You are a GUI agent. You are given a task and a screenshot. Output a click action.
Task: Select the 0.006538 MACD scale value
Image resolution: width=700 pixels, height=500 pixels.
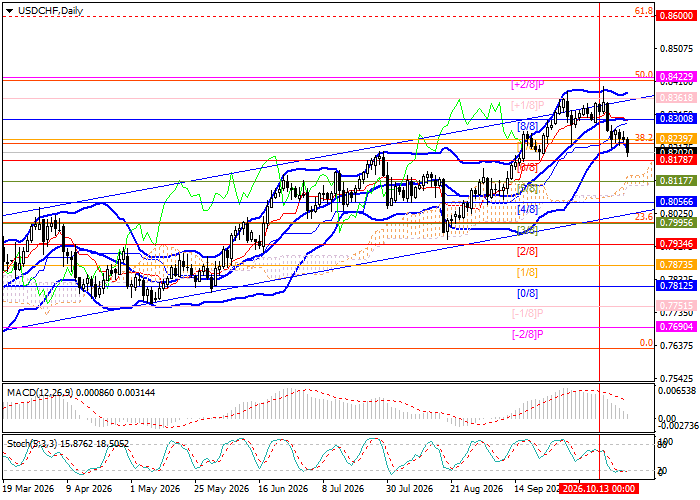pyautogui.click(x=677, y=391)
